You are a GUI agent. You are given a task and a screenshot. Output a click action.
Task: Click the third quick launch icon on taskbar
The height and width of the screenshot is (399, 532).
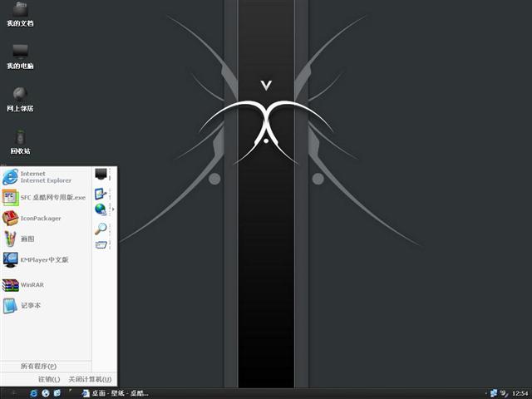[57, 393]
